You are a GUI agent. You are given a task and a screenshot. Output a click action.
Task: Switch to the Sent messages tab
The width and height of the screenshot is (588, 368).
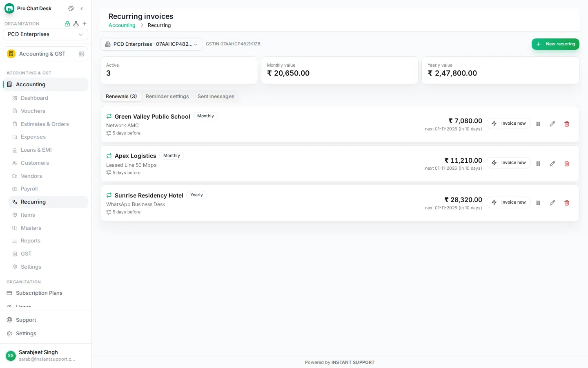tap(216, 96)
